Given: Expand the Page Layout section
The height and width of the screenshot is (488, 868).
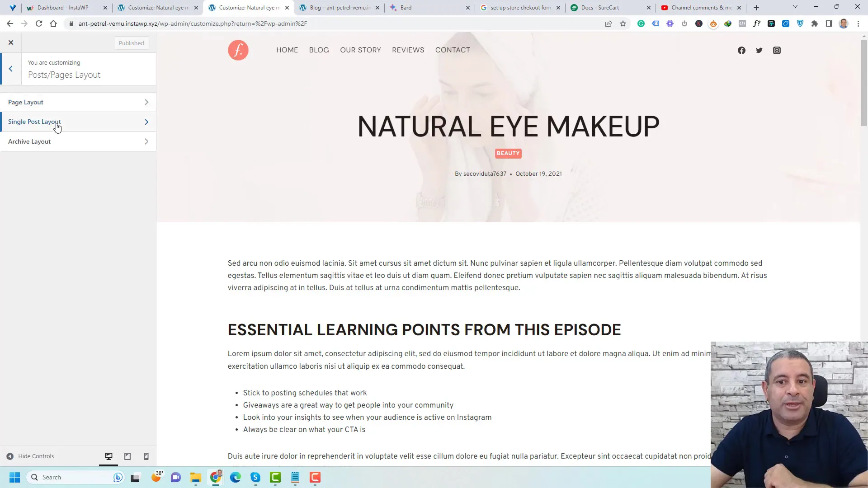Looking at the screenshot, I should 79,102.
